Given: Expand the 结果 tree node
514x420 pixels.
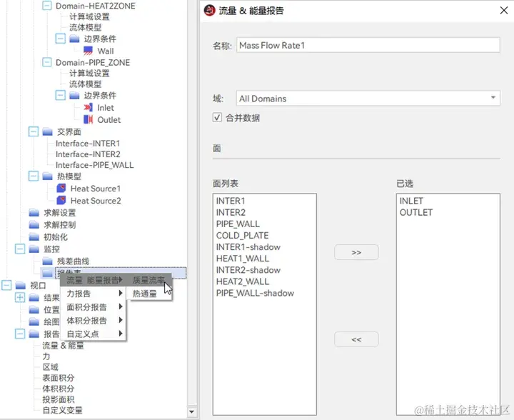Looking at the screenshot, I should coord(20,298).
